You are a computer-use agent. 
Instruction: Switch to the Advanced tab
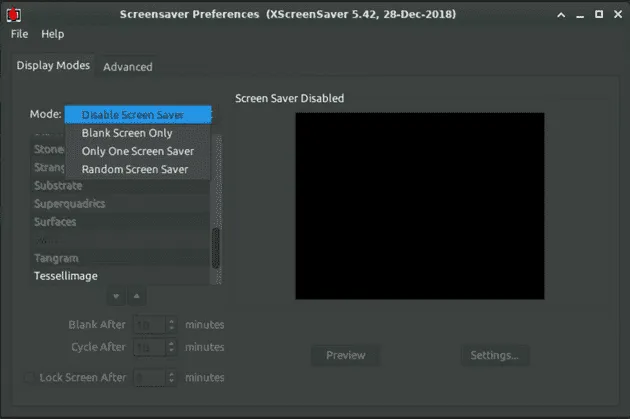pyautogui.click(x=128, y=67)
